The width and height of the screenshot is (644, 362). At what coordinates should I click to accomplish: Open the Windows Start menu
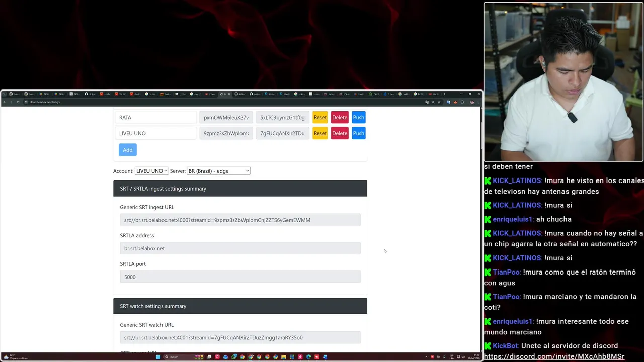pyautogui.click(x=158, y=357)
